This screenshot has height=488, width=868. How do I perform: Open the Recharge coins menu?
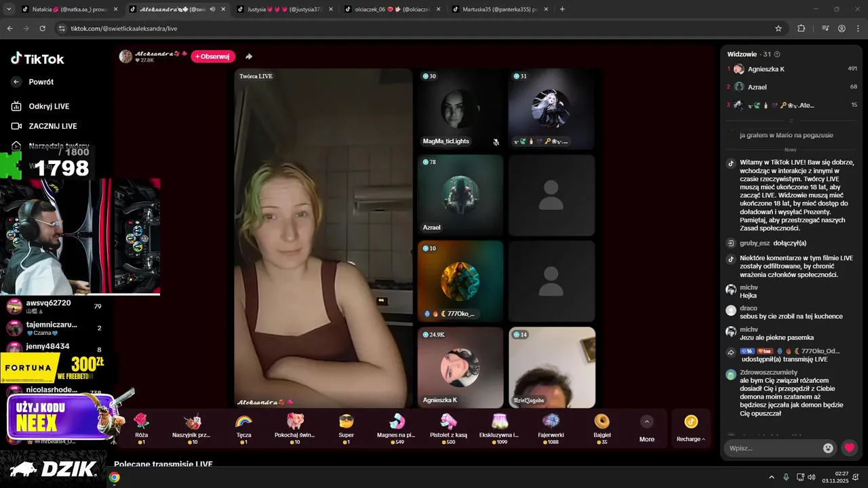click(690, 429)
